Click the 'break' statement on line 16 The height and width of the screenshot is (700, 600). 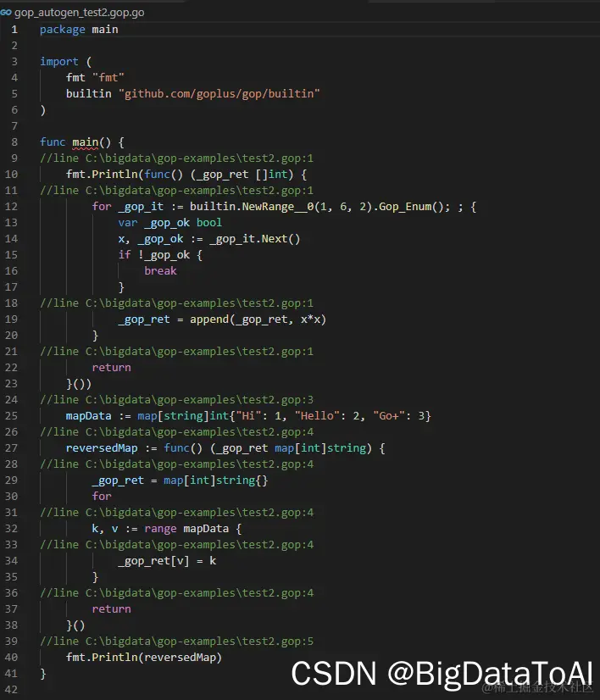[x=160, y=271]
